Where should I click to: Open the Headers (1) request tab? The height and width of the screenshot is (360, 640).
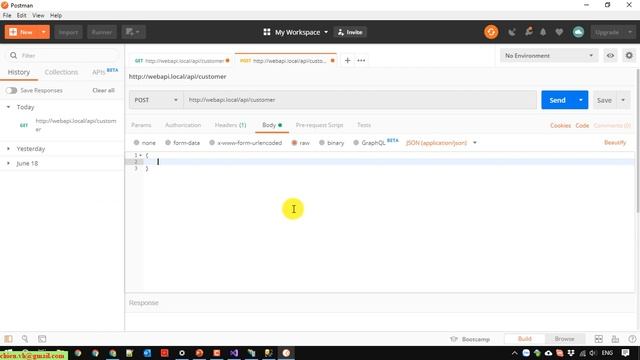pos(230,125)
